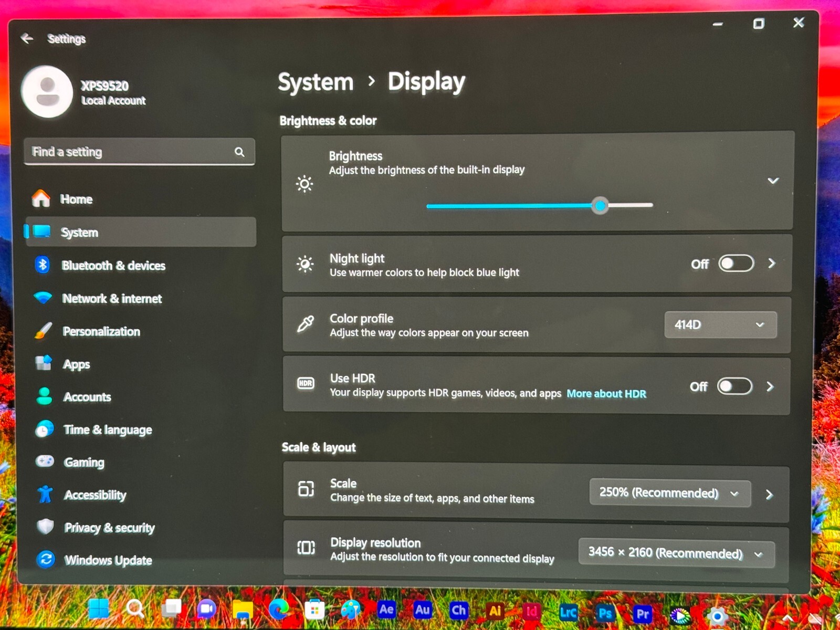Launch After Effects from taskbar
Screen dimensions: 840x630
point(386,610)
